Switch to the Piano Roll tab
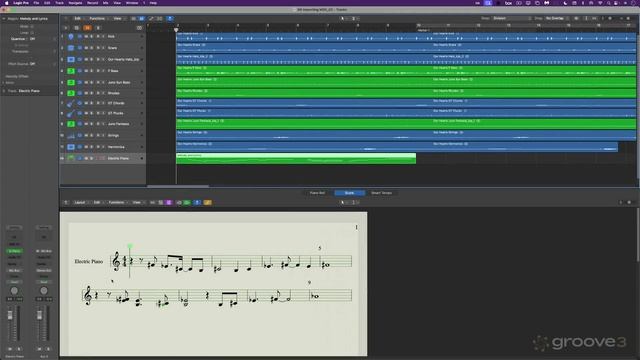640x360 pixels. click(318, 193)
